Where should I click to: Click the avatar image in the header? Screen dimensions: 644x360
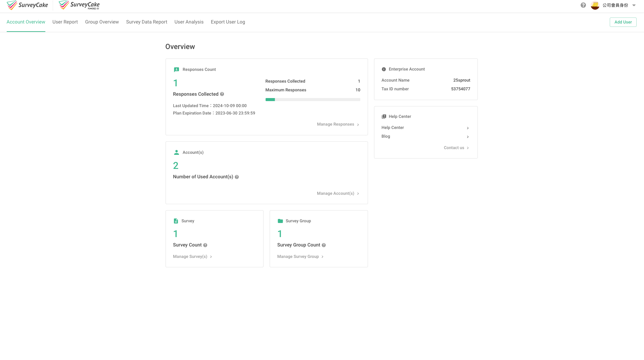[x=595, y=5]
